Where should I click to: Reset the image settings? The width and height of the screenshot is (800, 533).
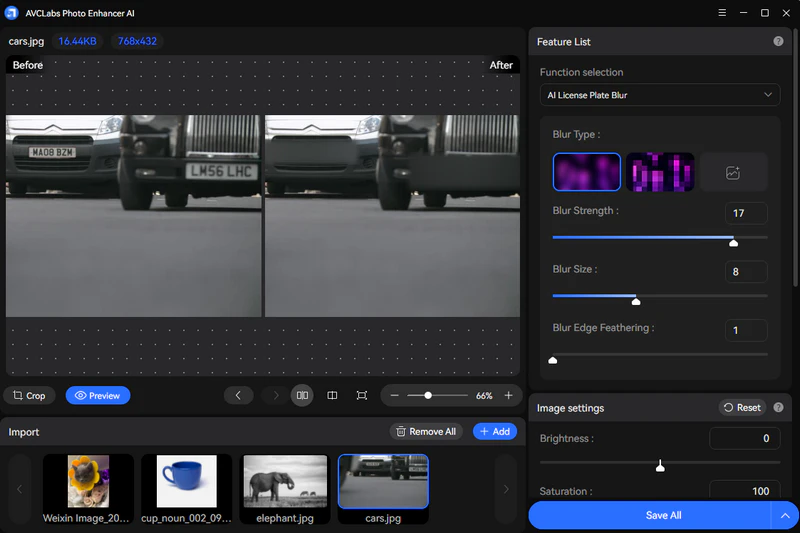[x=742, y=408]
